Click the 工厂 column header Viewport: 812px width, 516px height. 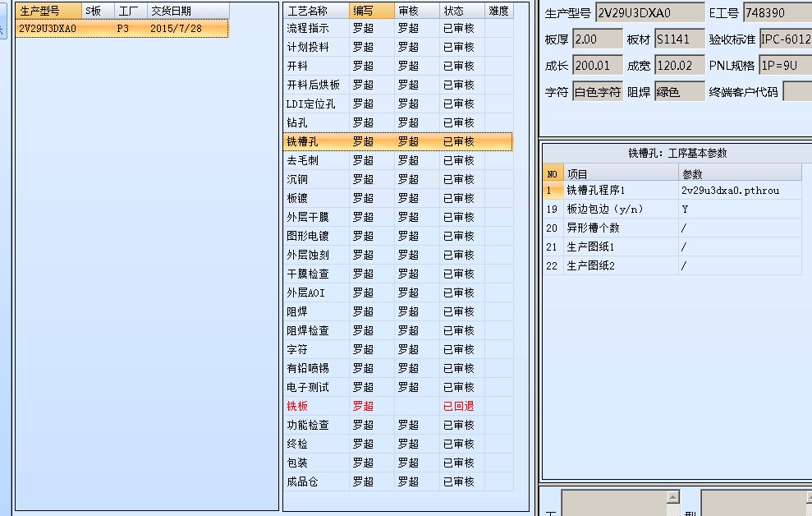(x=131, y=11)
